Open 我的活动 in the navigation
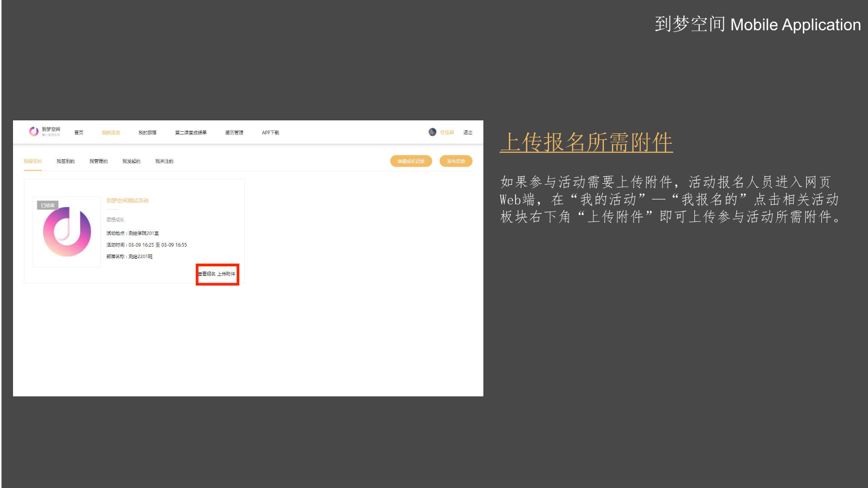The image size is (868, 488). click(x=111, y=133)
